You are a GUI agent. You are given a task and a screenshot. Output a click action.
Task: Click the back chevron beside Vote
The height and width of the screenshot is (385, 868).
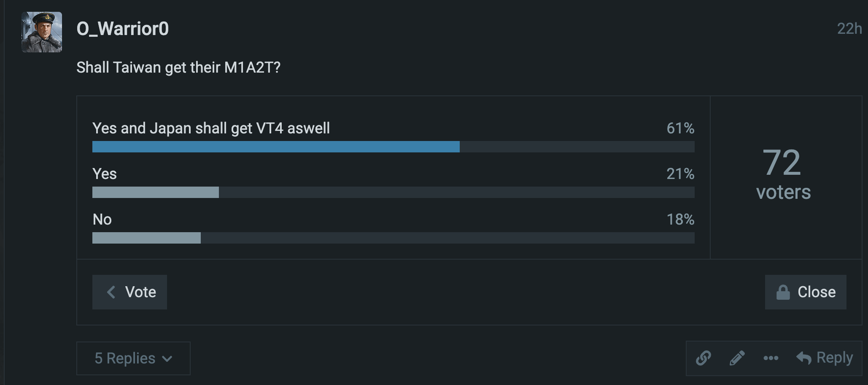(111, 292)
